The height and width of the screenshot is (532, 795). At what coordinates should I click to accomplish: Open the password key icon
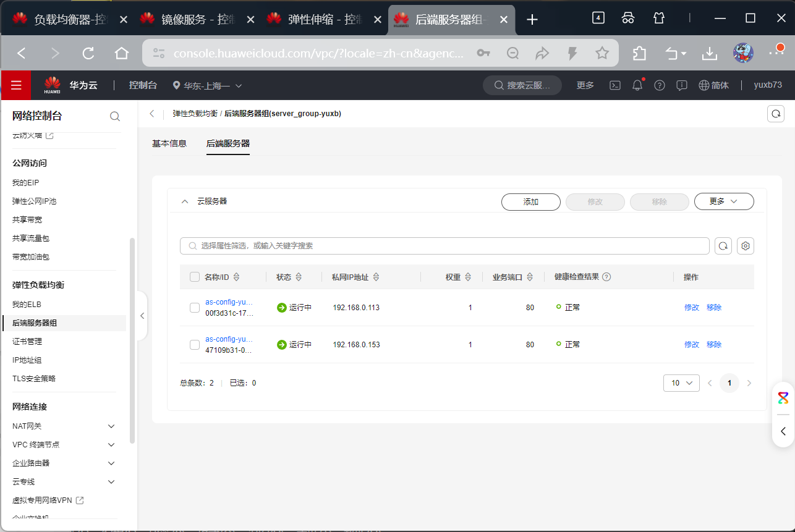(x=483, y=53)
